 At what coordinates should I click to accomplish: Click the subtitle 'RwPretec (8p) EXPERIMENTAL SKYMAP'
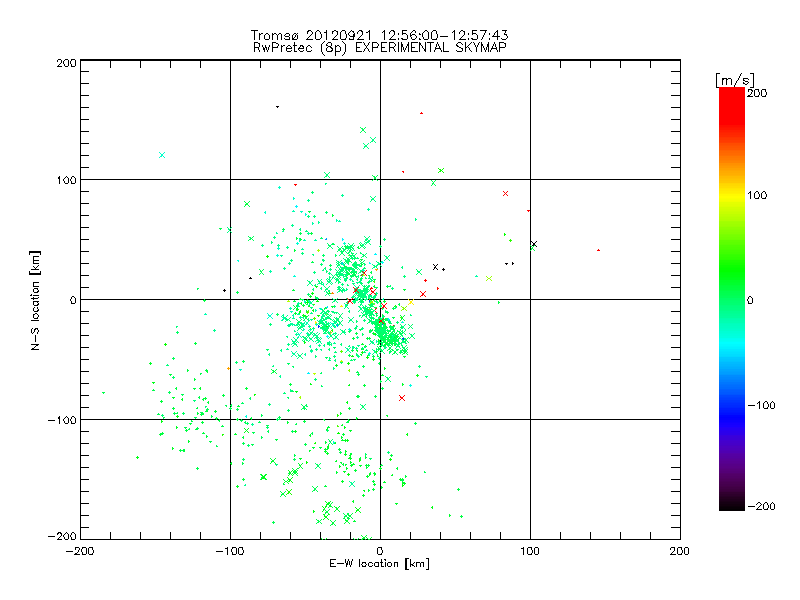click(x=380, y=47)
